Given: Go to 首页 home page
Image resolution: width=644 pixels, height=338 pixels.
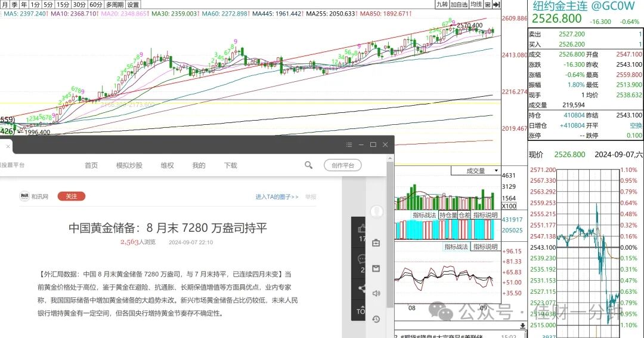Looking at the screenshot, I should pos(91,165).
